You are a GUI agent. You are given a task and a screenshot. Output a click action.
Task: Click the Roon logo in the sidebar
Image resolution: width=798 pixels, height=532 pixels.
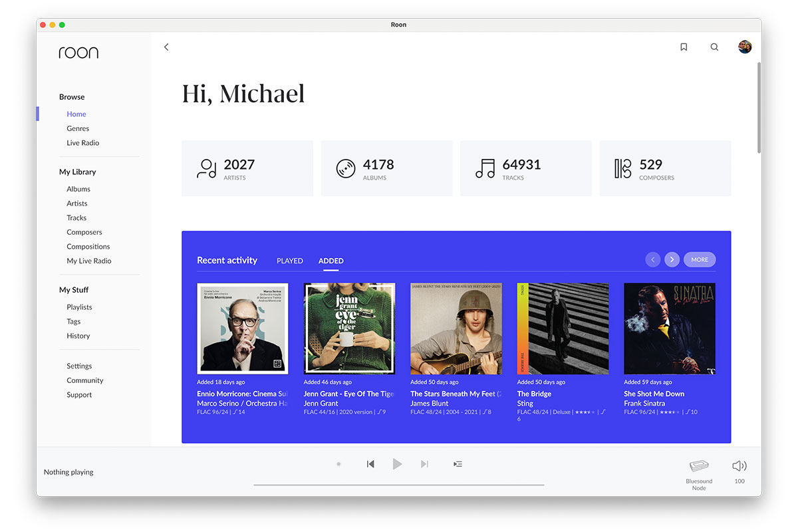click(78, 53)
